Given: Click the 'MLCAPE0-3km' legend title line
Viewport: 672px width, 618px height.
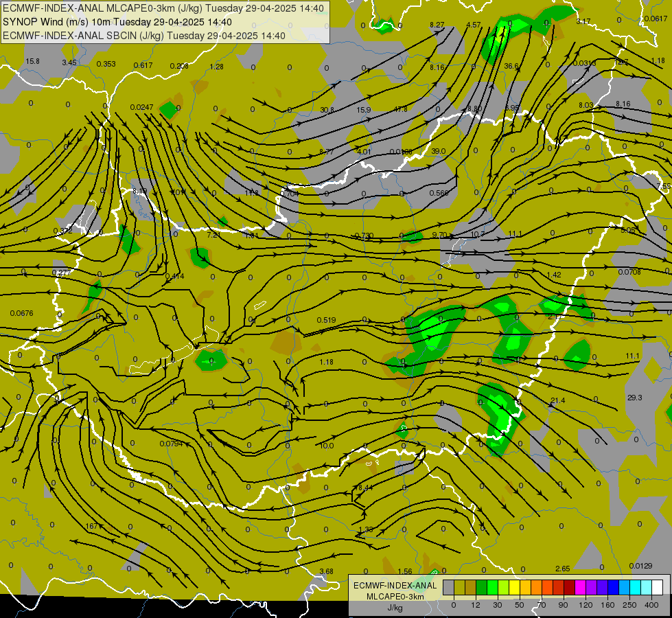Looking at the screenshot, I should [395, 597].
